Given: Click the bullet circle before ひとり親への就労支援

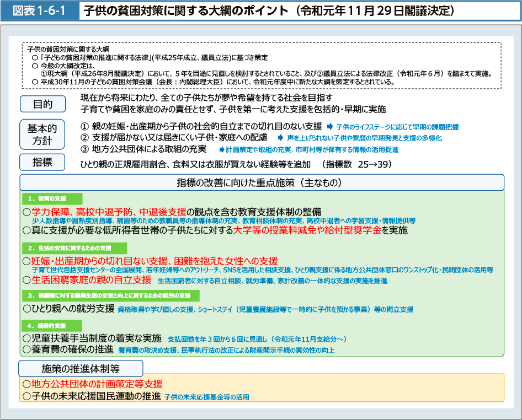Looking at the screenshot, I should tap(26, 309).
